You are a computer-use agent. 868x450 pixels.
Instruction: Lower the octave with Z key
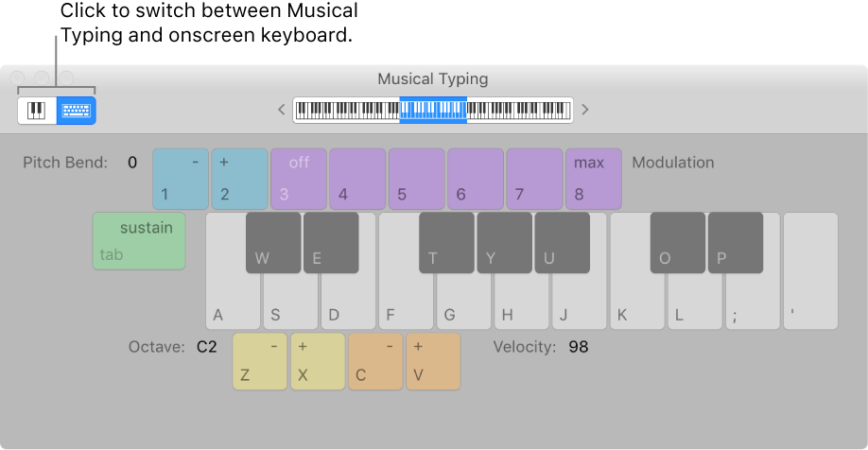coord(260,361)
